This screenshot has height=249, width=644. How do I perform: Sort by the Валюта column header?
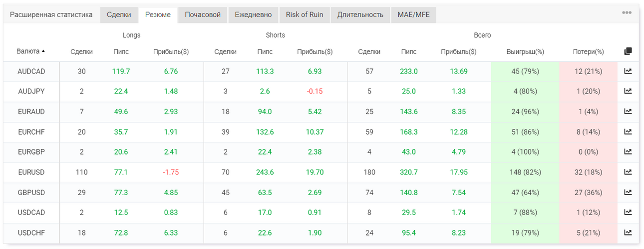click(30, 51)
